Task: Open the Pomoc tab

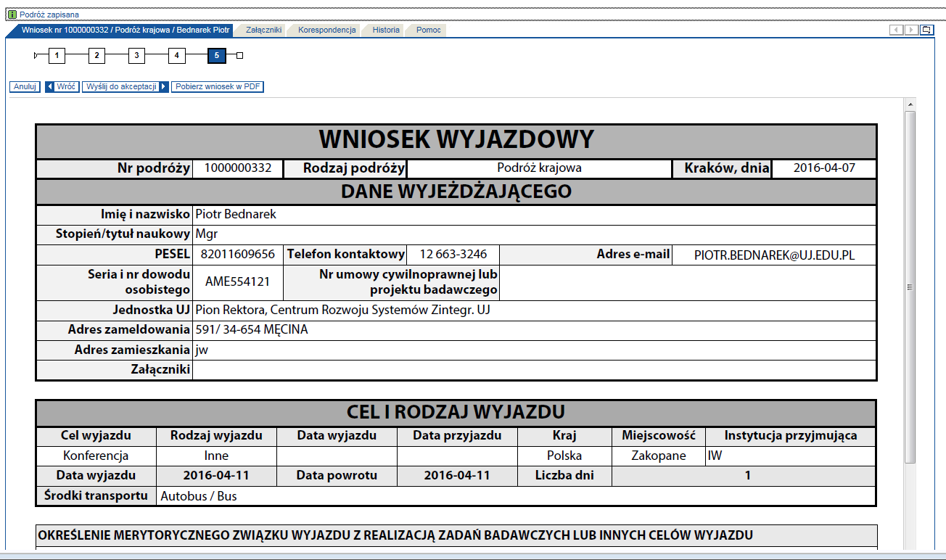Action: coord(428,30)
